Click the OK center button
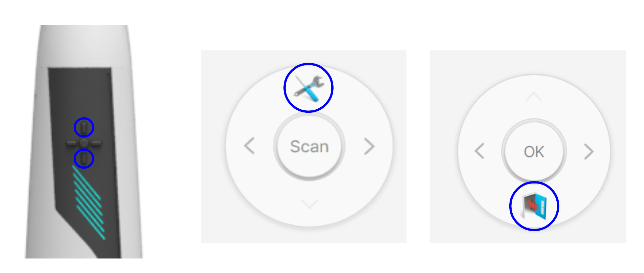Image resolution: width=644 pixels, height=273 pixels. coord(534,151)
